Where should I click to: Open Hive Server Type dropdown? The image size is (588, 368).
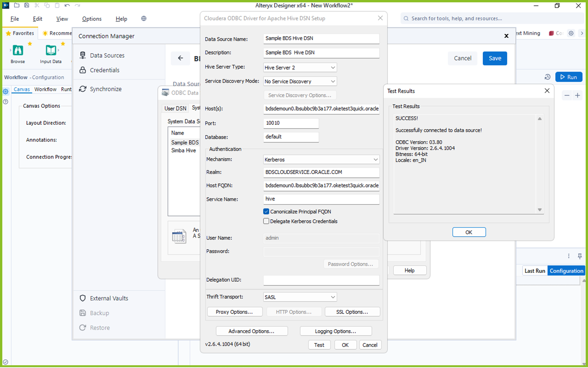click(300, 68)
